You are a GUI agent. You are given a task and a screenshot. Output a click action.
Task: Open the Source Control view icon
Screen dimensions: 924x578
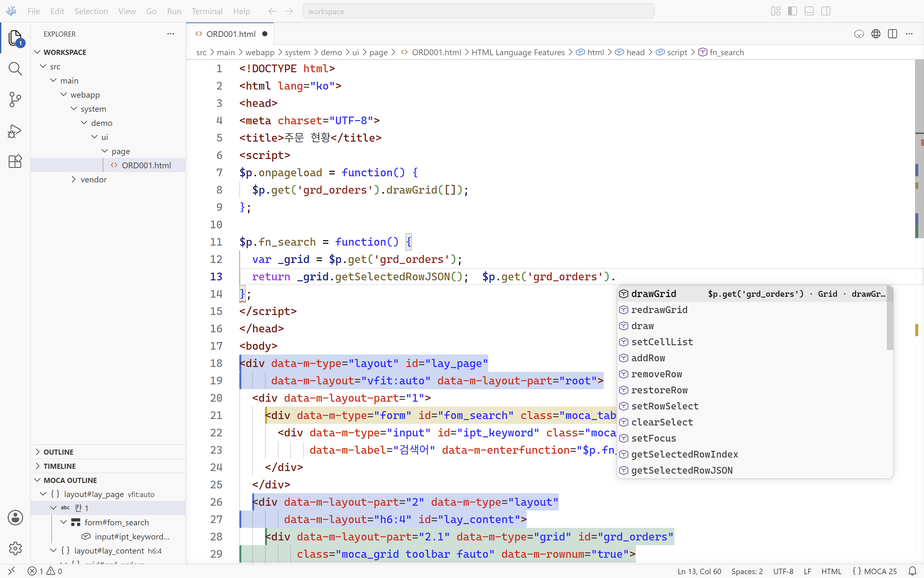point(15,100)
